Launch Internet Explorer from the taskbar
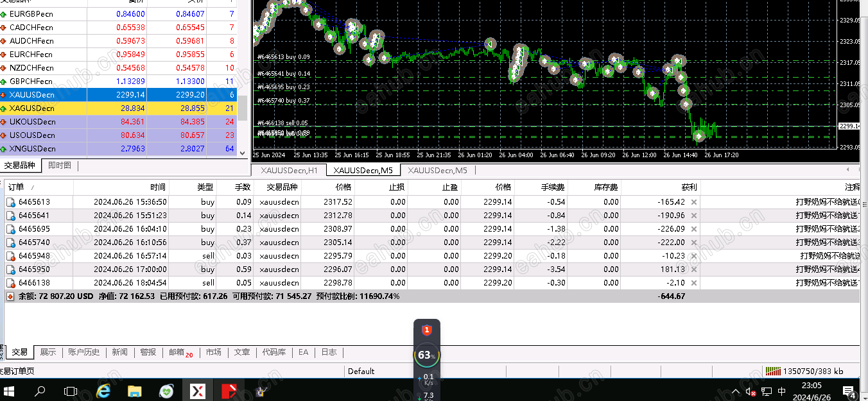The height and width of the screenshot is (401, 868). coord(103,390)
